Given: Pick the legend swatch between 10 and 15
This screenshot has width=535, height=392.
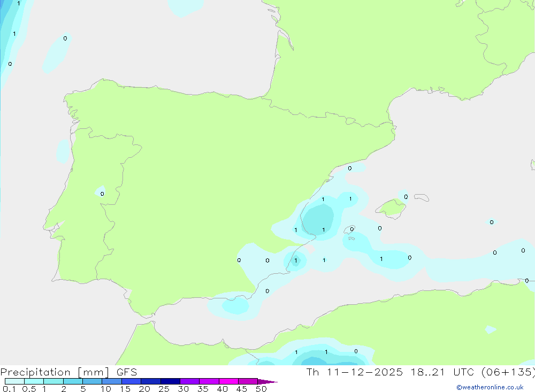Looking at the screenshot, I should coord(112,381).
